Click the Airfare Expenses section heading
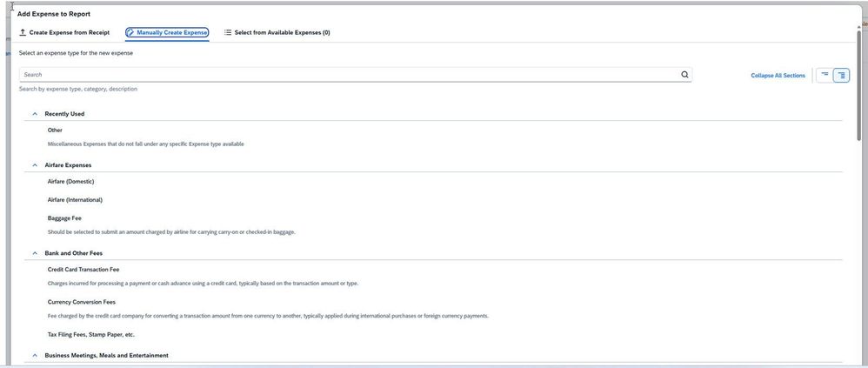The width and height of the screenshot is (868, 368). coord(68,165)
